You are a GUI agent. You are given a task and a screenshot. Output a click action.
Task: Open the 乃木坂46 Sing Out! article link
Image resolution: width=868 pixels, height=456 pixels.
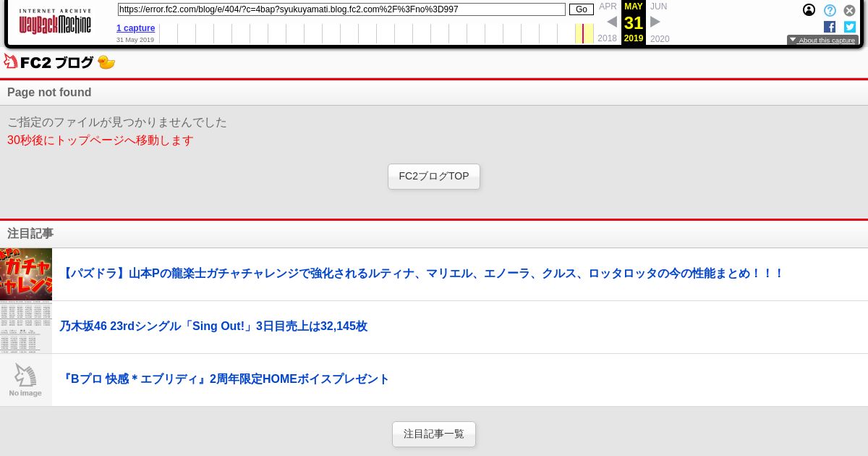(x=213, y=326)
